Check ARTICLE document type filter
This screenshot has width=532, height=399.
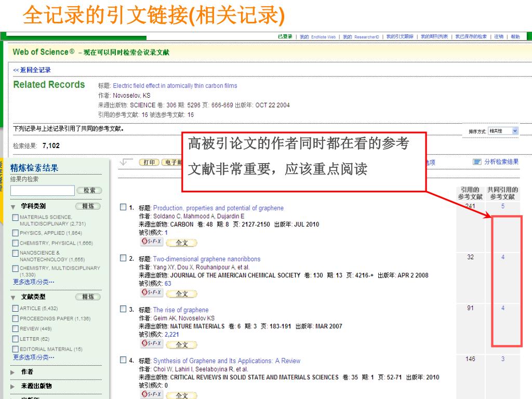point(15,308)
